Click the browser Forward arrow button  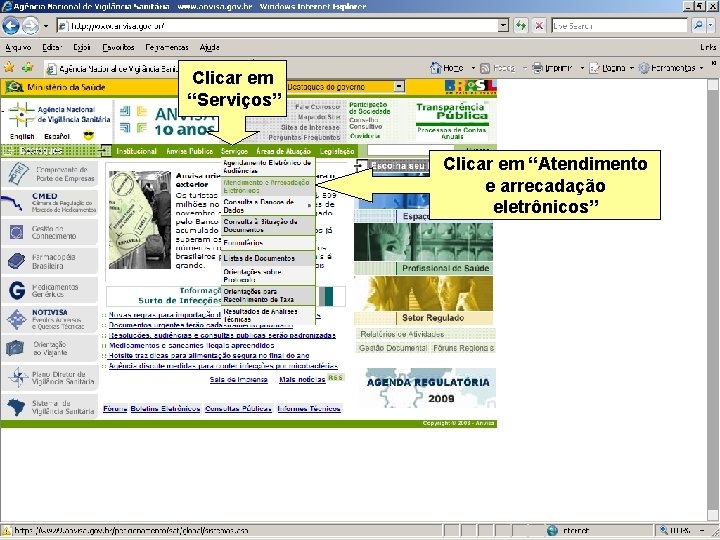click(x=30, y=26)
